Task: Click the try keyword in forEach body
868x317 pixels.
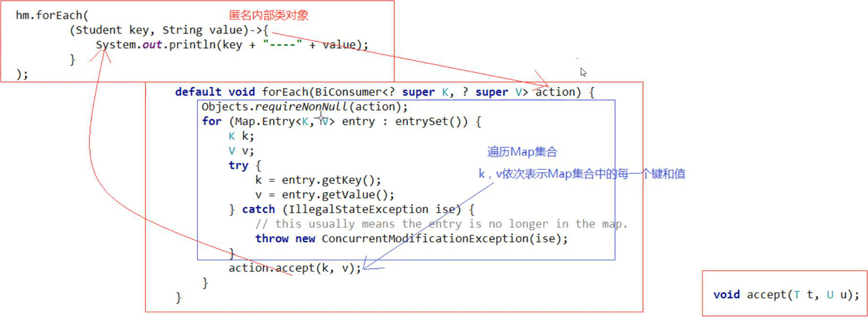Action: (x=238, y=166)
